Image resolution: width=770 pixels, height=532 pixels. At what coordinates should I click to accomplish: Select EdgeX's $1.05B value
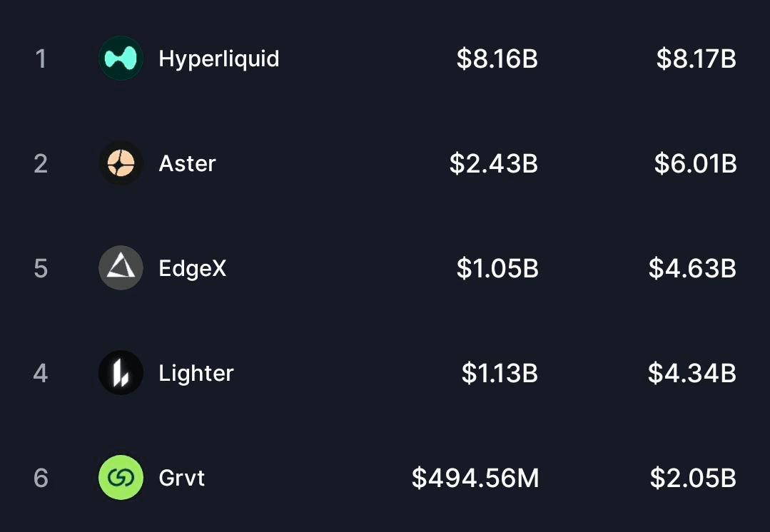coord(497,268)
